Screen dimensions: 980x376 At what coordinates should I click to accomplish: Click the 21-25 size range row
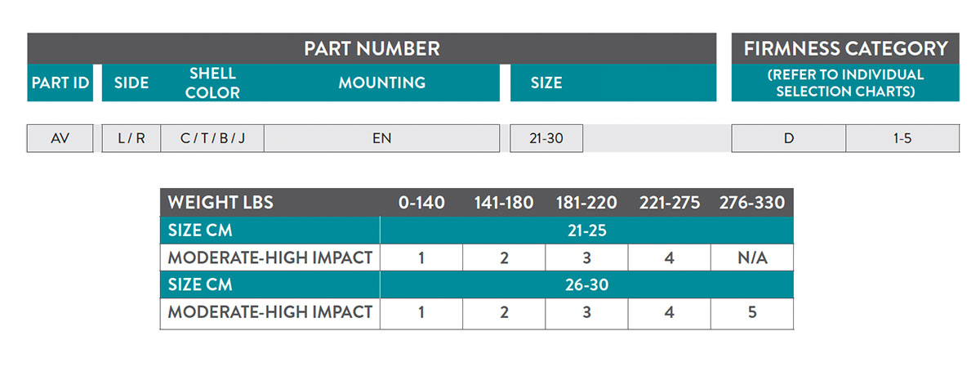coord(586,231)
